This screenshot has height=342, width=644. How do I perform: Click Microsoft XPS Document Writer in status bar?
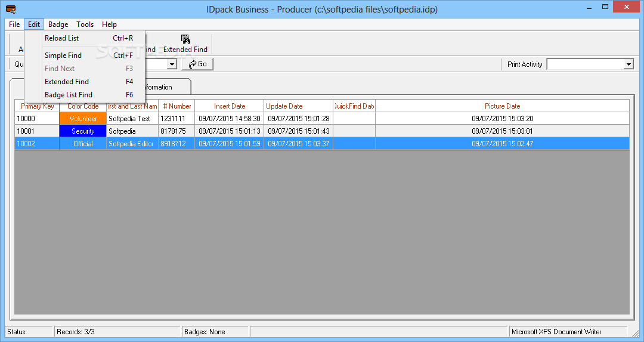pos(568,332)
